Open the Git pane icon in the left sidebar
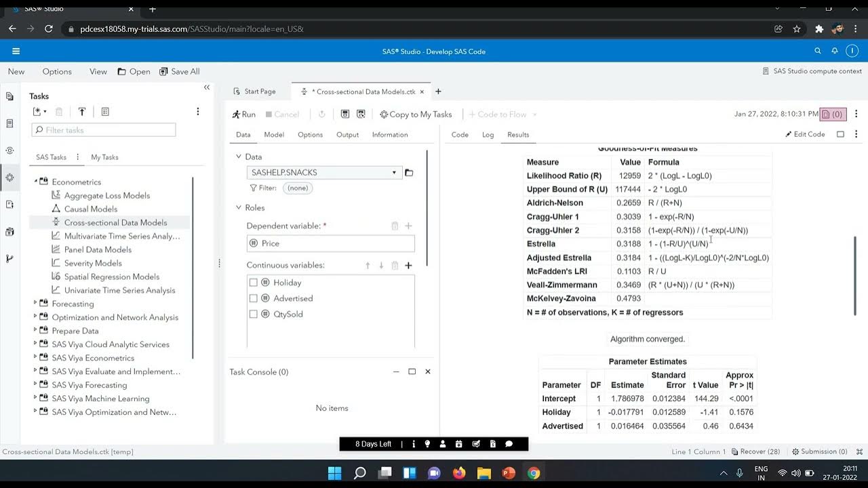Viewport: 868px width, 488px height. tap(9, 259)
